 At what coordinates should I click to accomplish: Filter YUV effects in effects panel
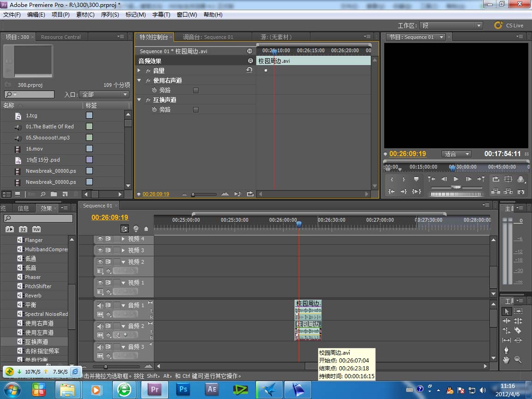(x=36, y=230)
